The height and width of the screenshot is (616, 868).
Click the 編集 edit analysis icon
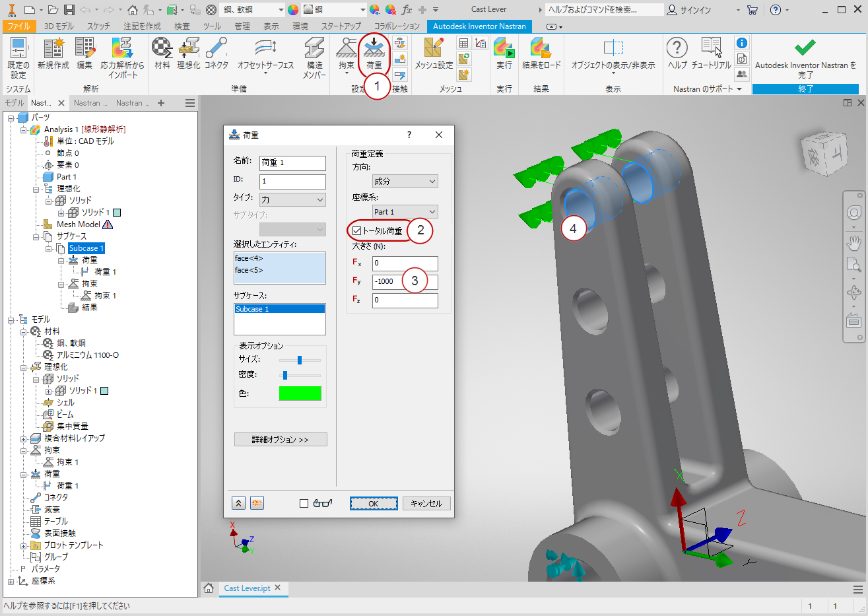click(x=84, y=53)
